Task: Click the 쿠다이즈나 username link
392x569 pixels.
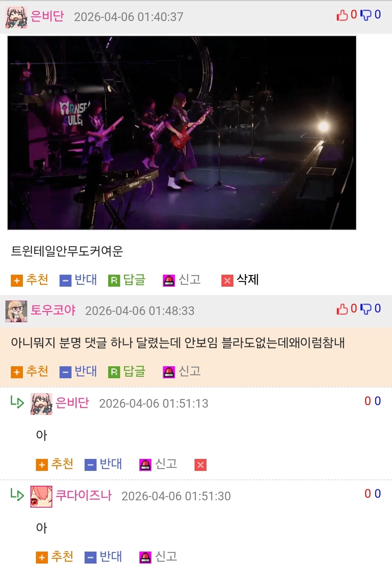Action: click(x=83, y=496)
